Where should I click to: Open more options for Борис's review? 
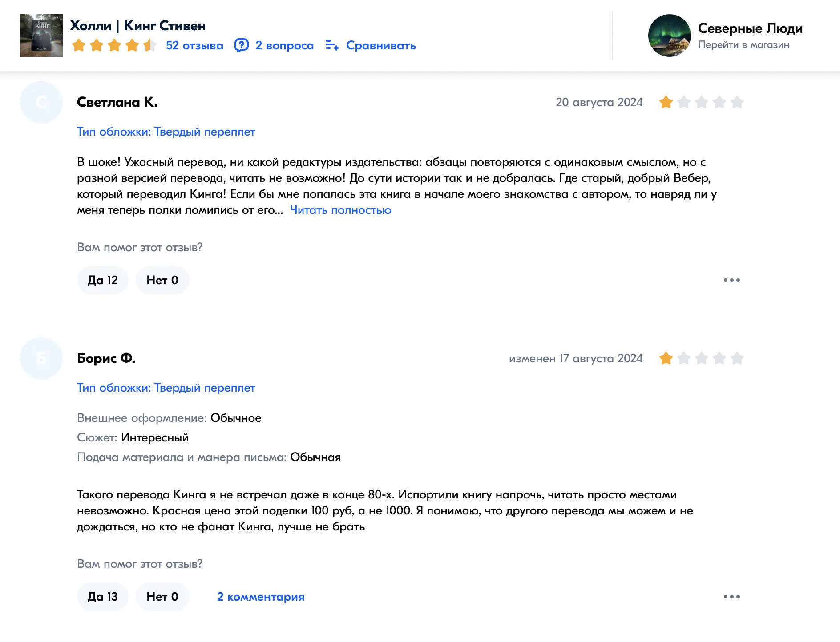click(731, 597)
